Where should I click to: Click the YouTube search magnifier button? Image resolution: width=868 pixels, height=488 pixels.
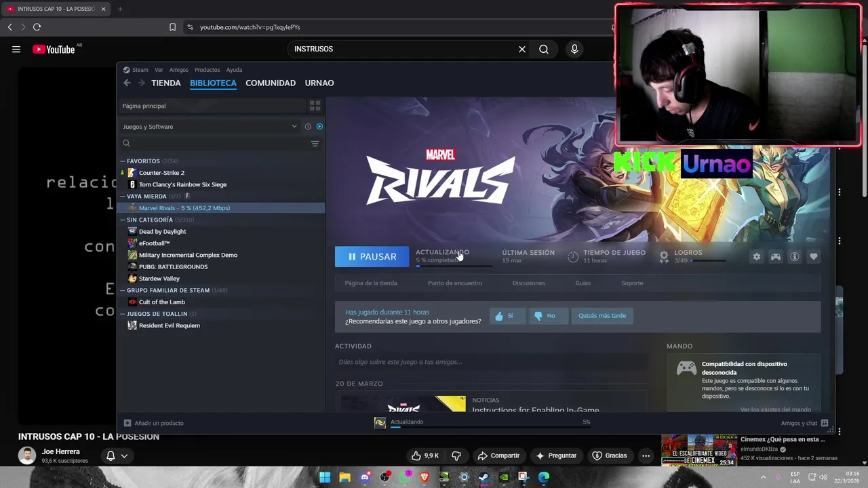[544, 49]
